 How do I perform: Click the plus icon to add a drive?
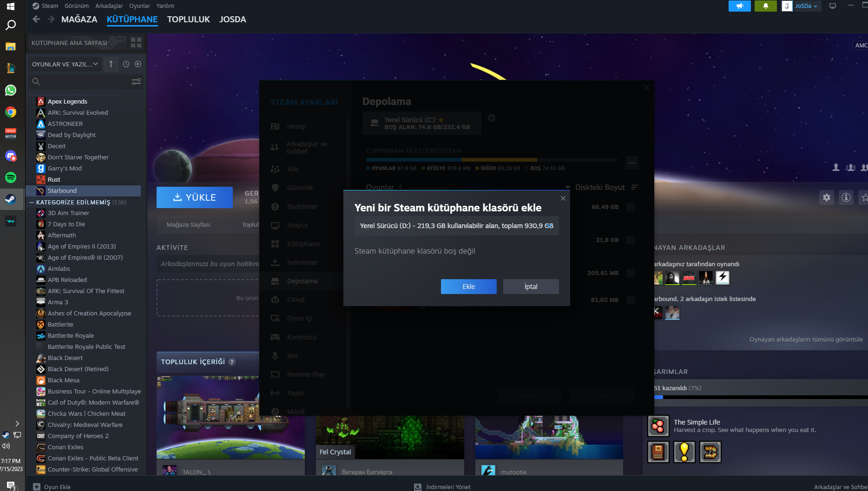click(x=492, y=118)
